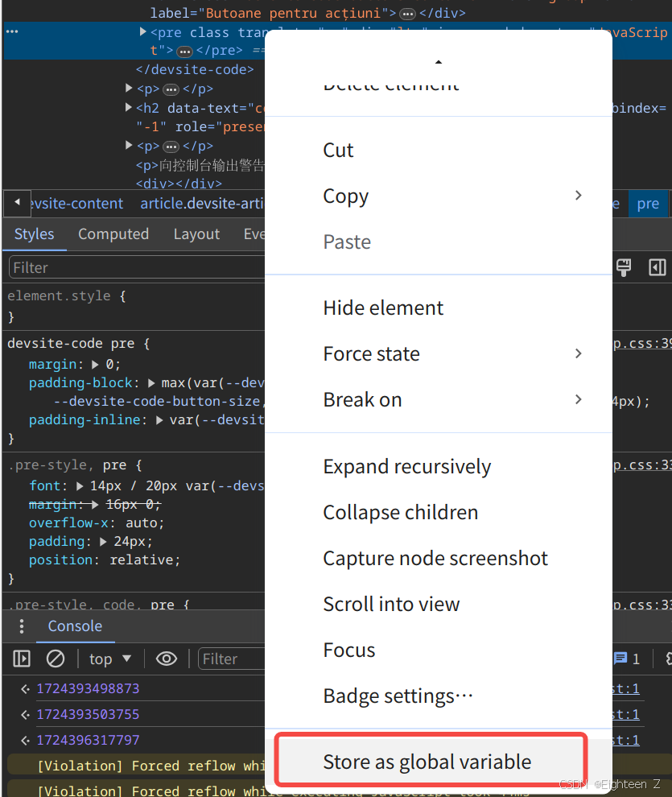This screenshot has width=672, height=797.
Task: Select the devsite-content breadcrumb
Action: tap(76, 204)
